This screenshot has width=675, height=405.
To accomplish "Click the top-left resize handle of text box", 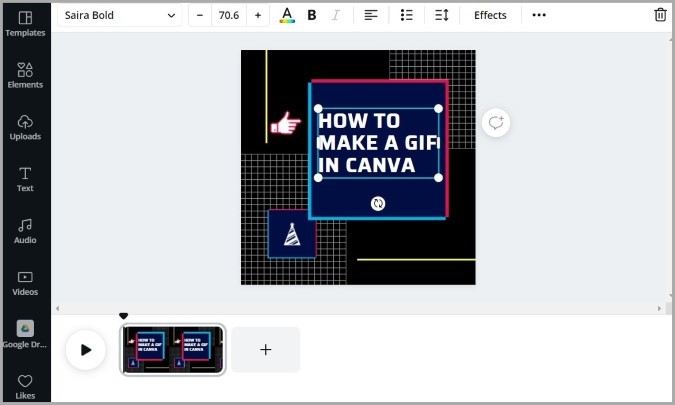I will click(x=318, y=108).
